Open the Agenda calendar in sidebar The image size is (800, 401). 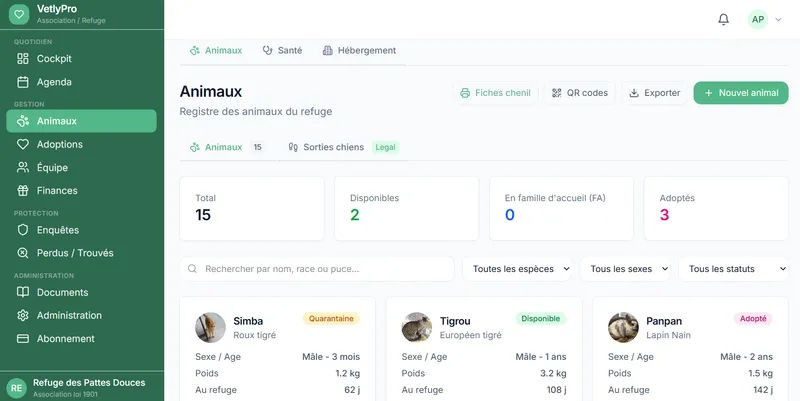[x=54, y=81]
